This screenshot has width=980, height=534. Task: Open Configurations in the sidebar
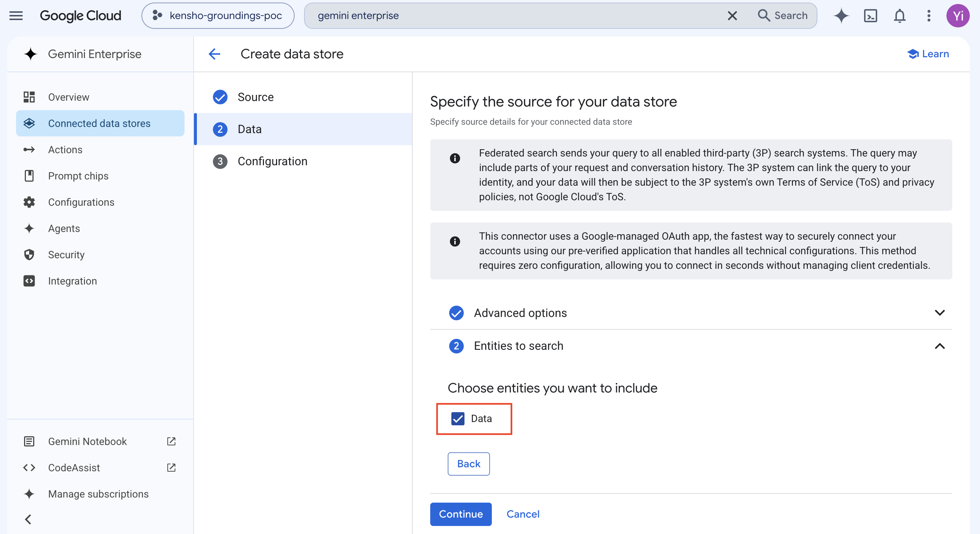(x=100, y=202)
